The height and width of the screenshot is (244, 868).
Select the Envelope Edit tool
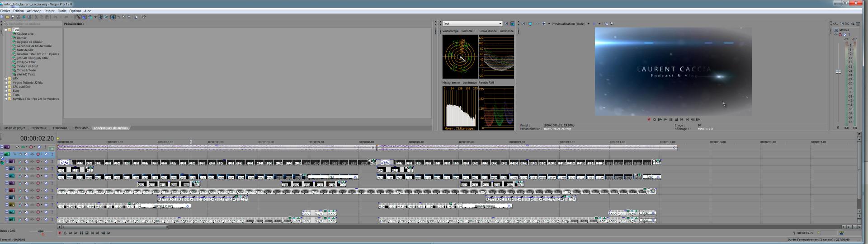118,17
